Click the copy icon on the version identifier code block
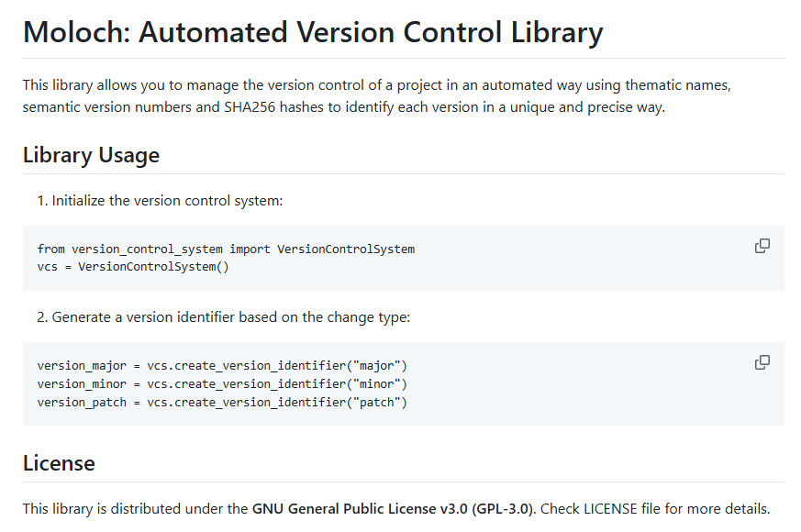The width and height of the screenshot is (801, 532). coord(762,362)
